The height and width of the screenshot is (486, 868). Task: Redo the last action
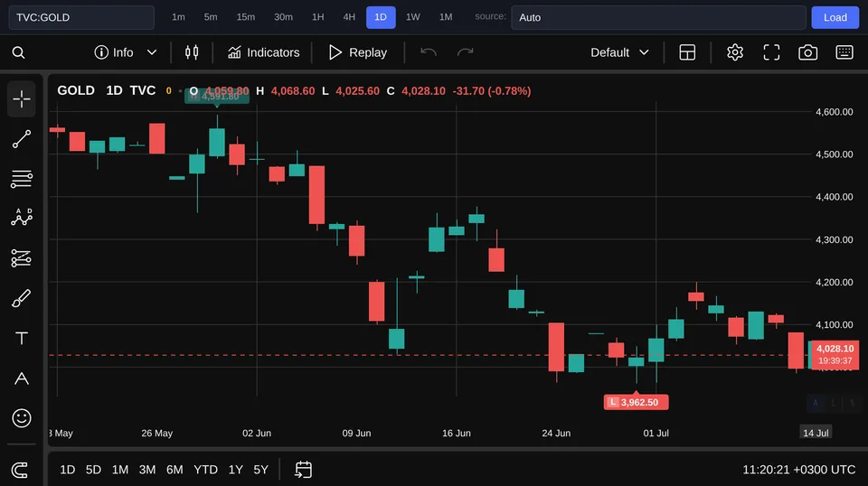(x=465, y=52)
